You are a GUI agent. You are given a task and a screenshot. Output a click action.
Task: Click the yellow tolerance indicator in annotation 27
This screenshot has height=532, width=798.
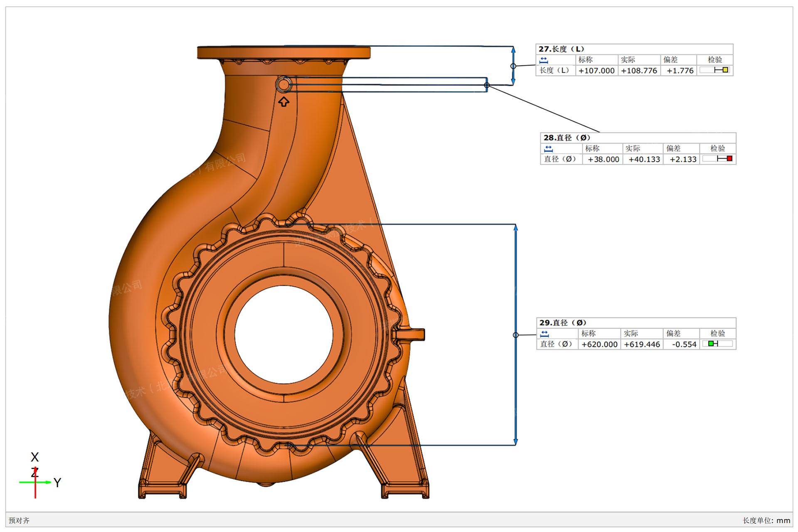725,70
